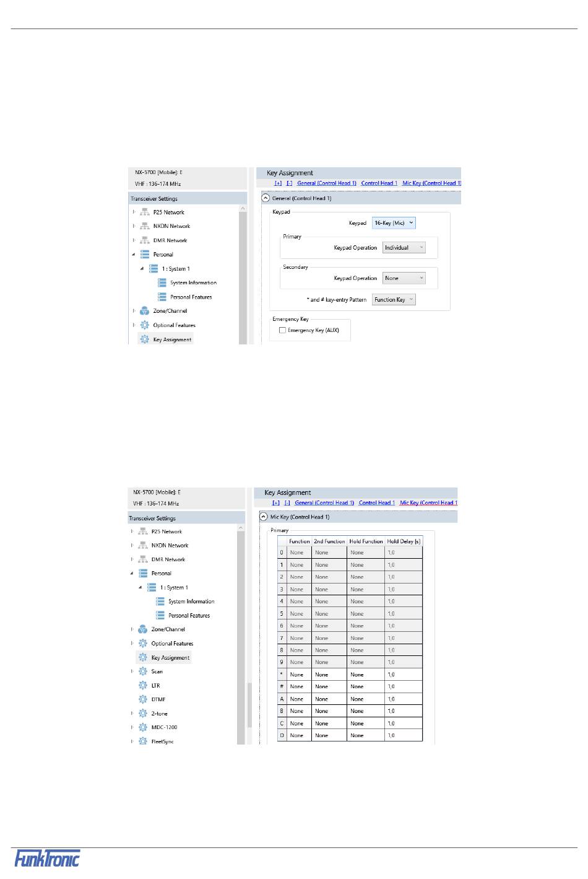Click the General (Control Head 1) link in lower panel

(324, 503)
